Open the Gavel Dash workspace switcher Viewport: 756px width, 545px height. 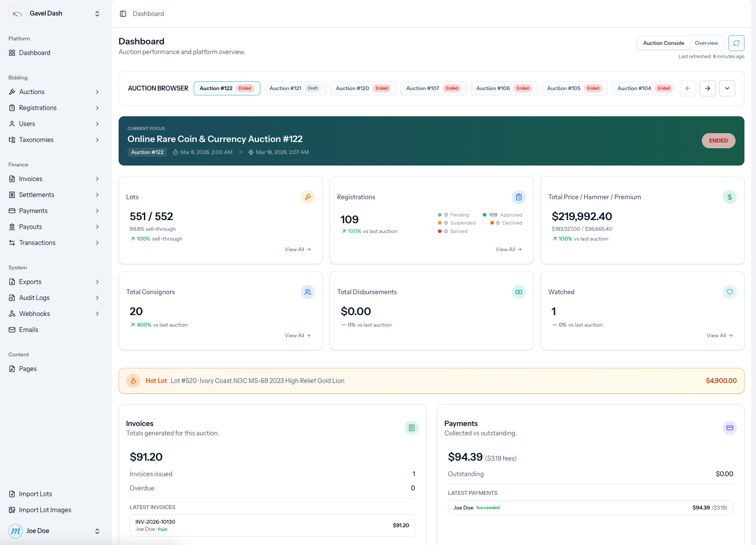click(x=97, y=14)
